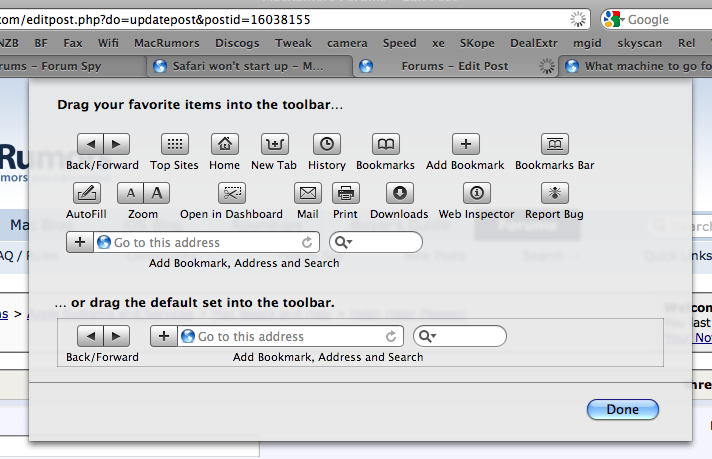Viewport: 712px width, 459px height.
Task: Select the Top Sites grid icon
Action: pyautogui.click(x=175, y=144)
